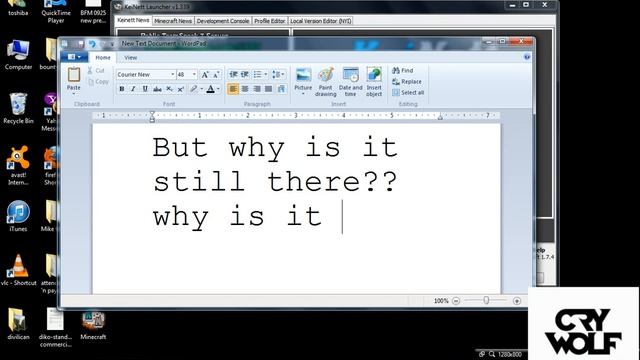Click the disabled Cut button

(96, 71)
